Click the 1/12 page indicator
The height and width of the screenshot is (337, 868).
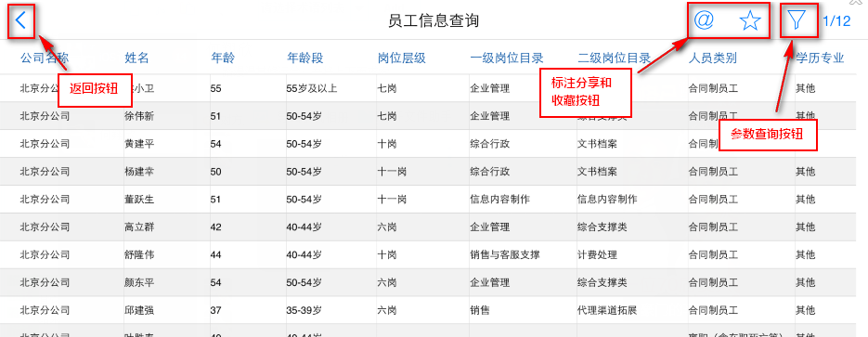point(836,21)
